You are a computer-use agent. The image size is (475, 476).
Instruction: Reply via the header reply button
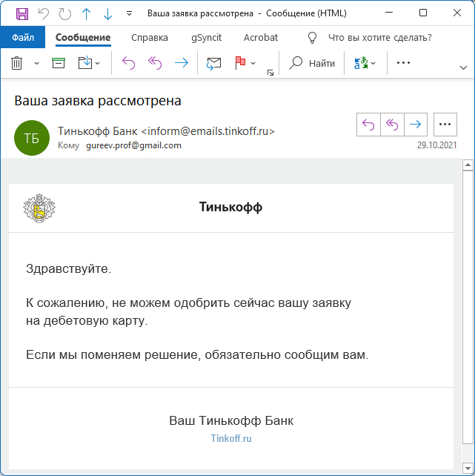pos(368,125)
